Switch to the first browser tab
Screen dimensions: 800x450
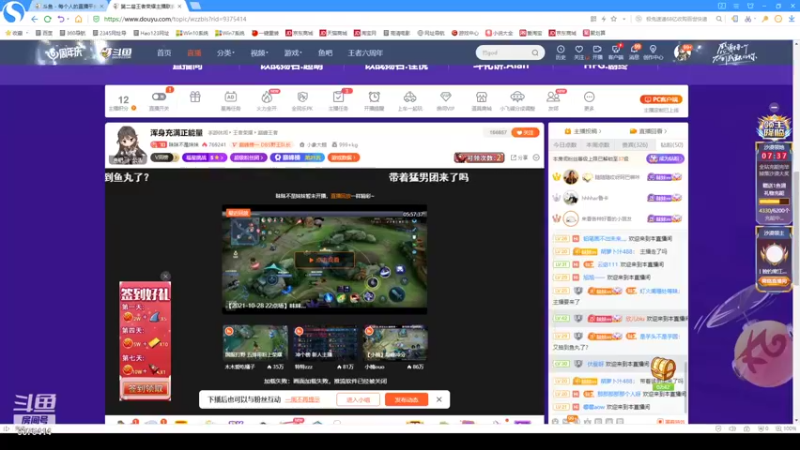[x=69, y=6]
